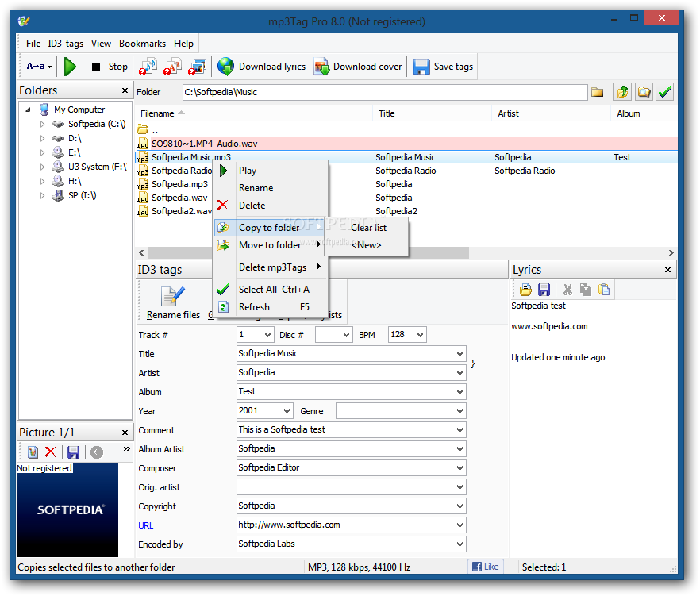Click Save tags floppy disk icon
Image resolution: width=700 pixels, height=596 pixels.
pos(421,67)
